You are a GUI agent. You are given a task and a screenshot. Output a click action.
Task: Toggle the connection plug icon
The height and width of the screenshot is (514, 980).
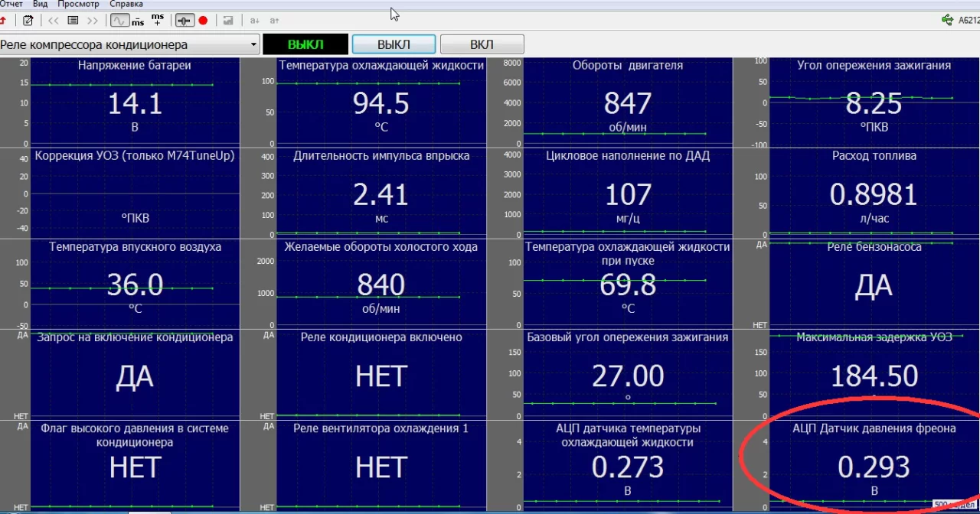(185, 21)
